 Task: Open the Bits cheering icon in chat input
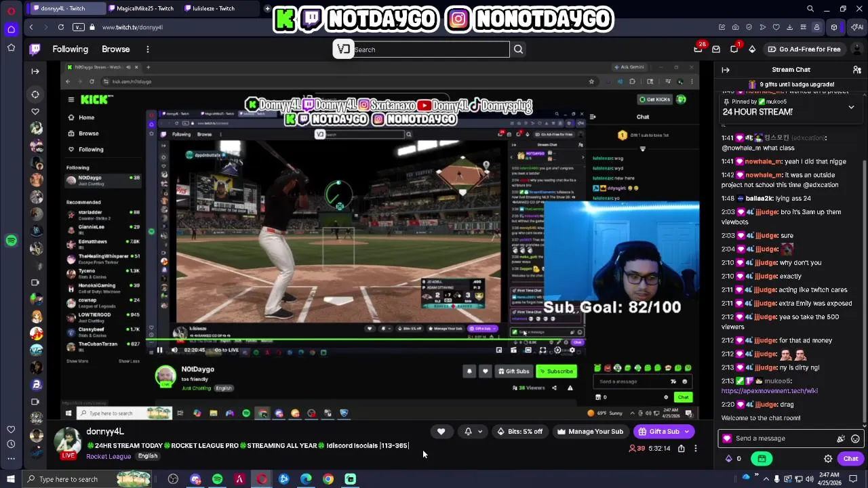tap(841, 439)
